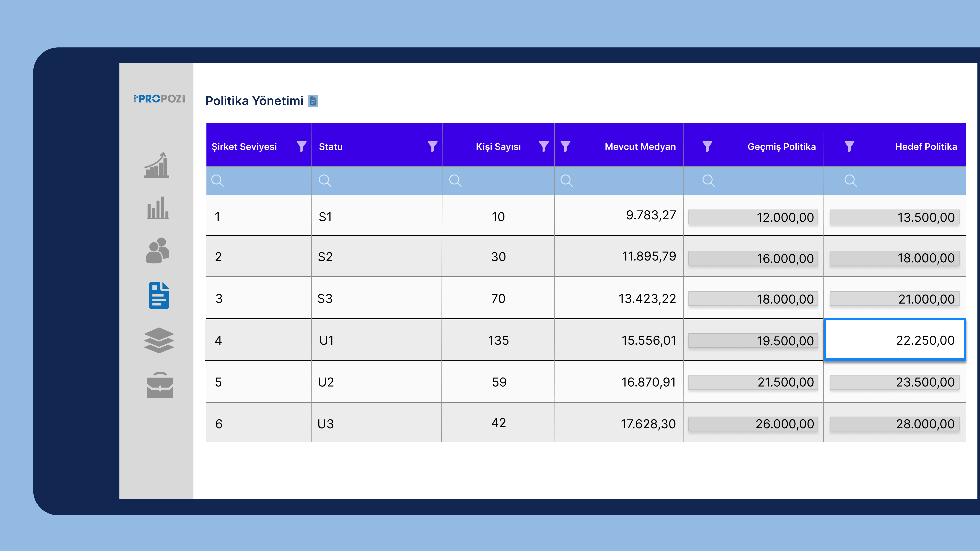Click Kişi Sayısı value 135

point(498,341)
